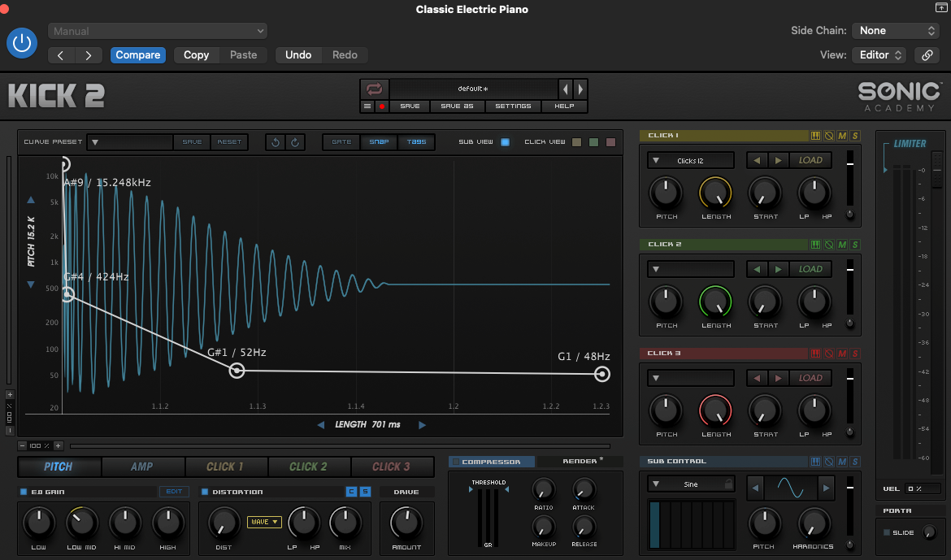Solo Click 2 with the S icon
This screenshot has width=951, height=560.
click(x=855, y=245)
